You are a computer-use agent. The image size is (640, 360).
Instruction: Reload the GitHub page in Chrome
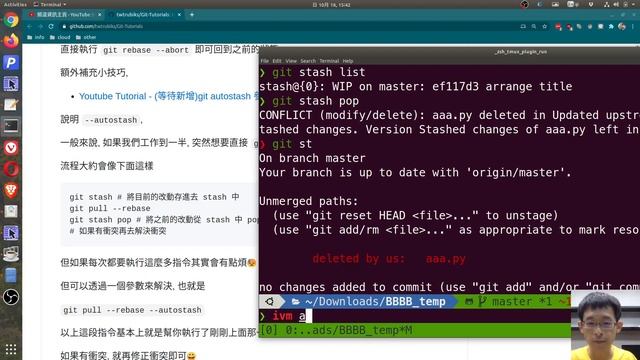point(51,26)
